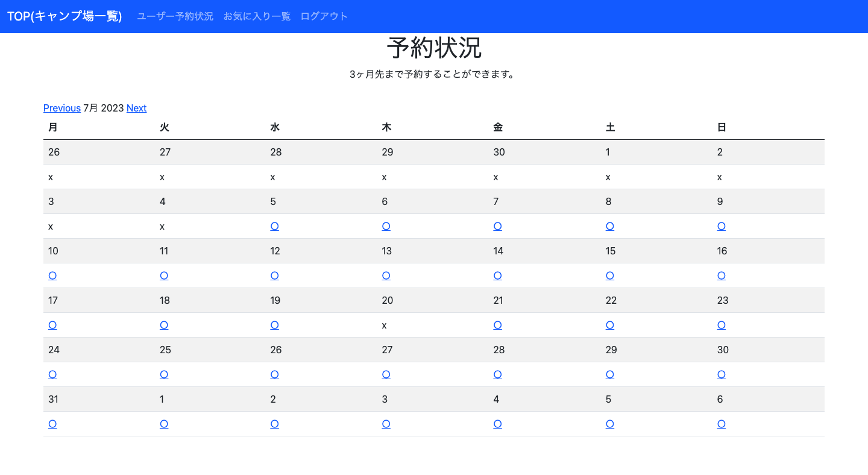Open the ユーザー予約状況 menu item
Image resolution: width=868 pixels, height=475 pixels.
[175, 16]
